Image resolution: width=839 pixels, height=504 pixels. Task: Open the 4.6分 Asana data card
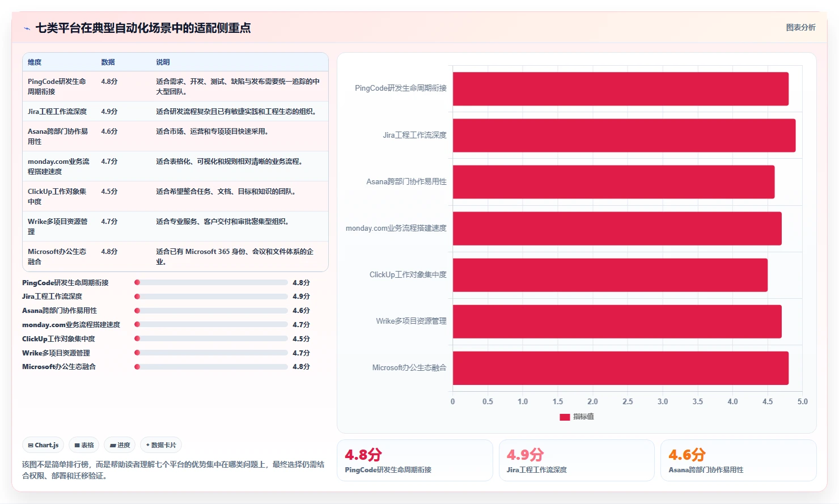coord(738,460)
